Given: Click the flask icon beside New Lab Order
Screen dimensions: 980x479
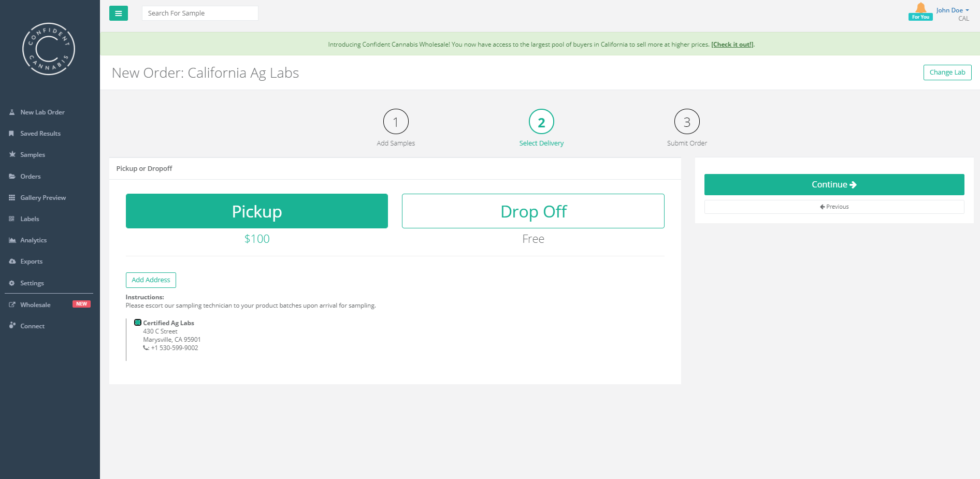Looking at the screenshot, I should point(12,112).
